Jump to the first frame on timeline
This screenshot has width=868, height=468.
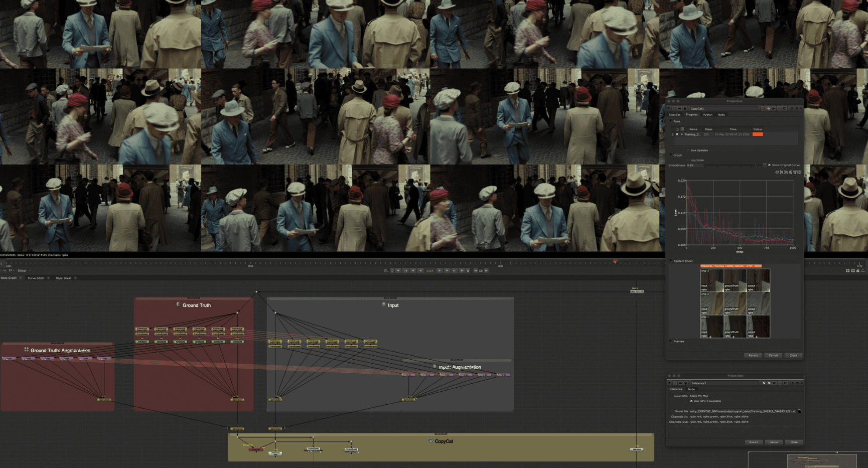pyautogui.click(x=398, y=270)
